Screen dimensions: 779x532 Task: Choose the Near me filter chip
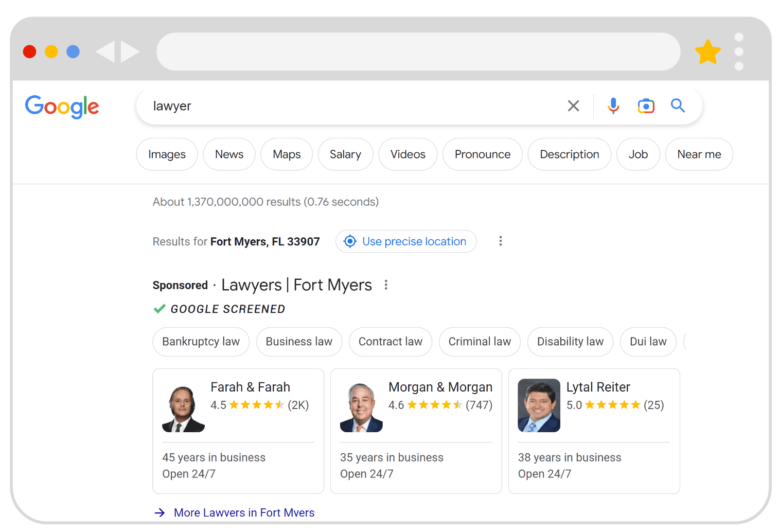click(x=699, y=154)
